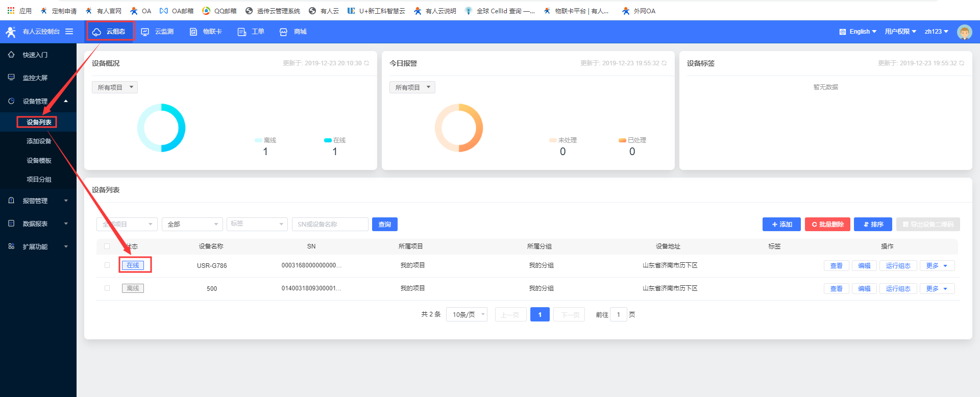Check the device 500 row checkbox
The image size is (980, 397).
pyautogui.click(x=107, y=288)
